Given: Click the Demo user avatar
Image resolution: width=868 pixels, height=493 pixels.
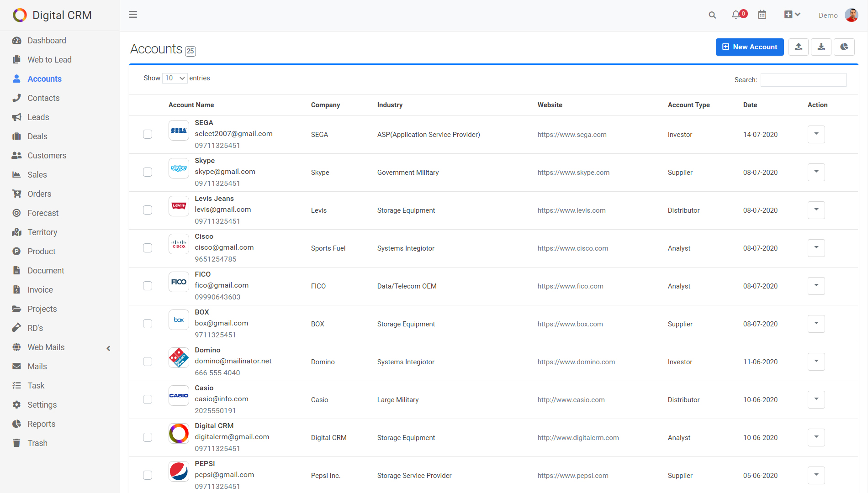Looking at the screenshot, I should [851, 15].
